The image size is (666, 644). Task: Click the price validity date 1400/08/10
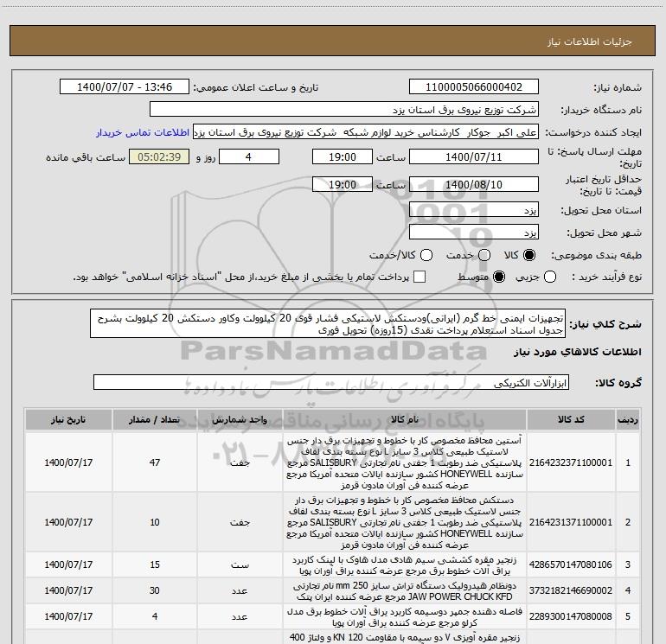[x=474, y=184]
